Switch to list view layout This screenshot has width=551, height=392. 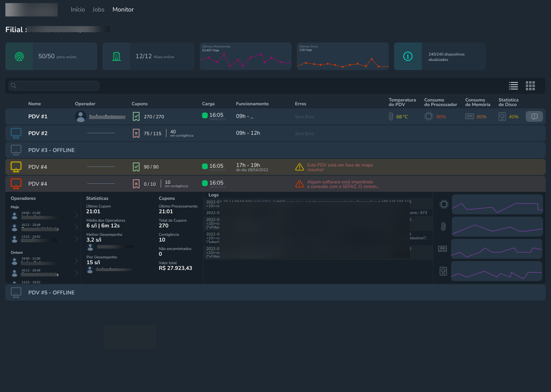tap(513, 86)
